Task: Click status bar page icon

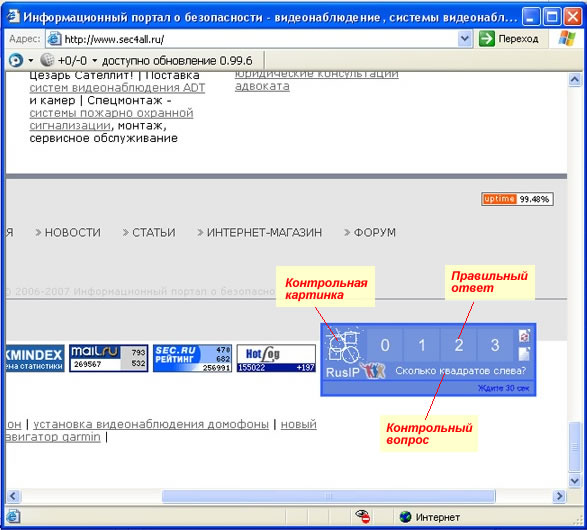Action: click(13, 517)
